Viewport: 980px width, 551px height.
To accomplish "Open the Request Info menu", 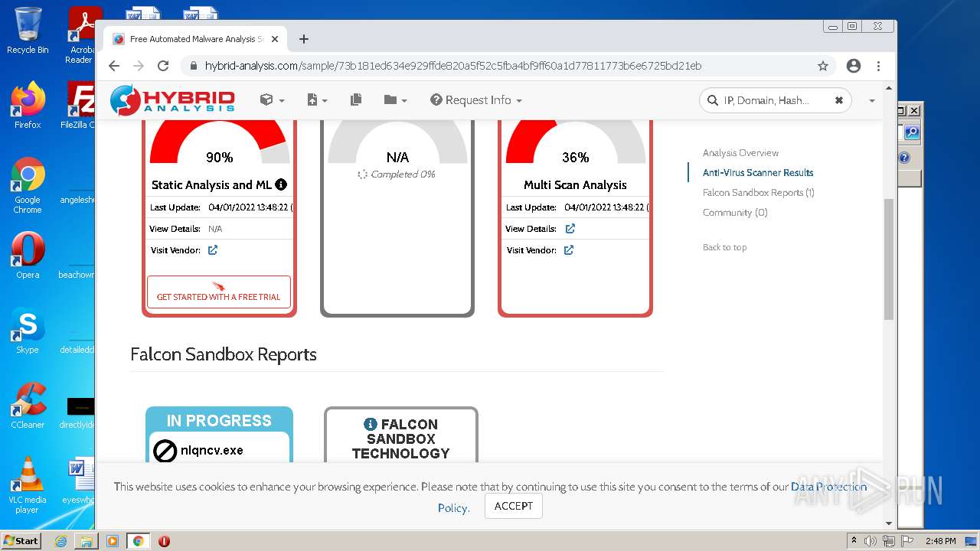I will pyautogui.click(x=476, y=100).
